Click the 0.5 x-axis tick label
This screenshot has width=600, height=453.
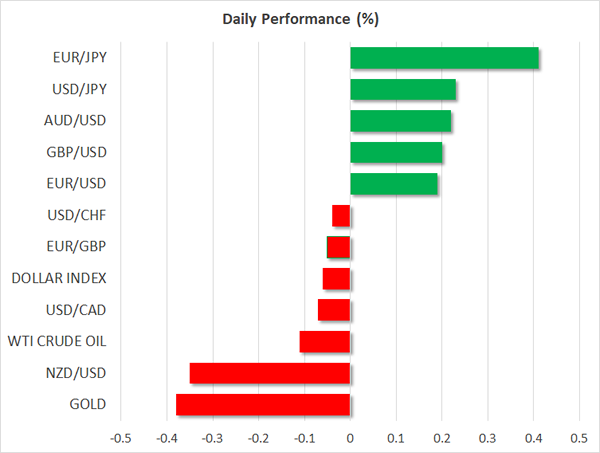(578, 438)
